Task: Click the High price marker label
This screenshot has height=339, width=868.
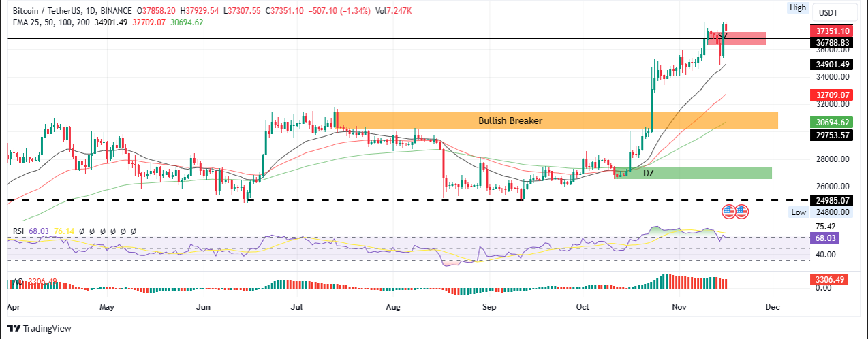Action: [x=798, y=7]
